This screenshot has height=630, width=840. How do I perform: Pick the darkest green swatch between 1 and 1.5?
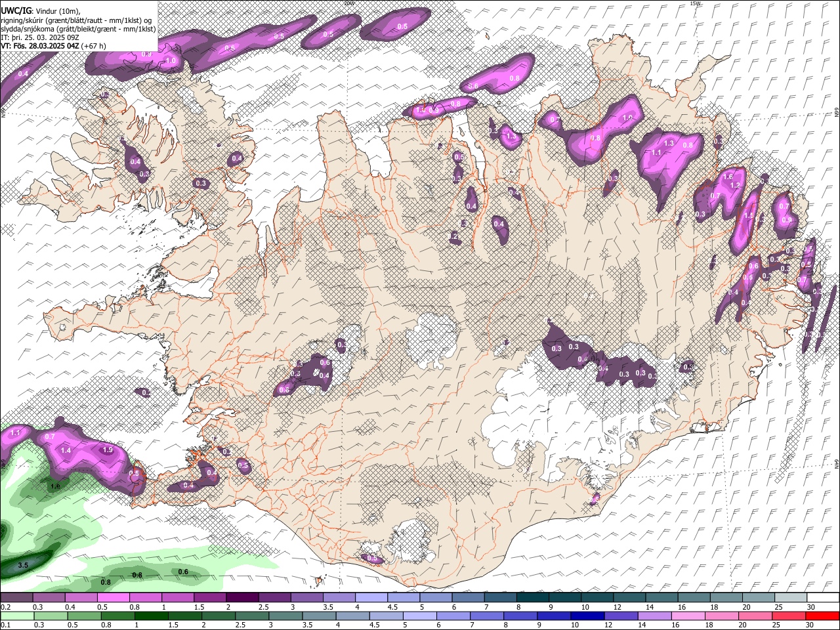click(152, 616)
